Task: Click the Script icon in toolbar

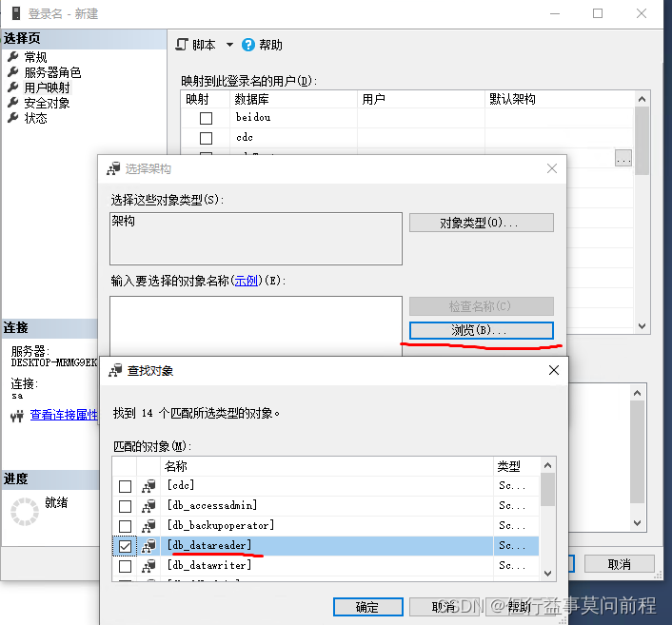Action: pyautogui.click(x=182, y=45)
